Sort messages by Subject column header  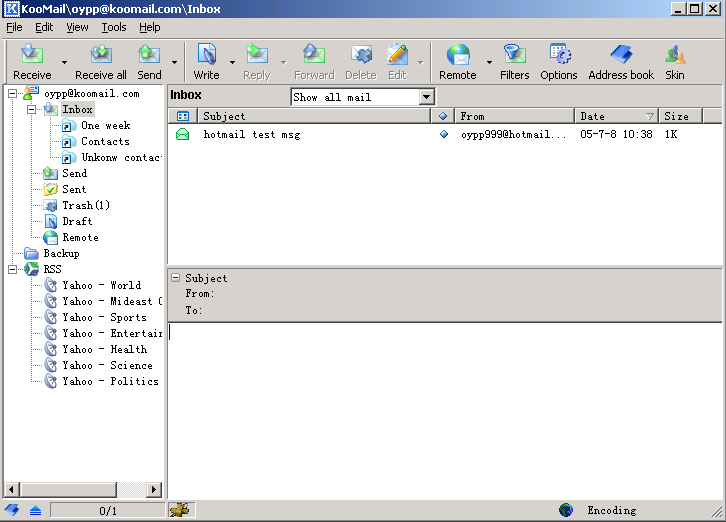pos(314,116)
